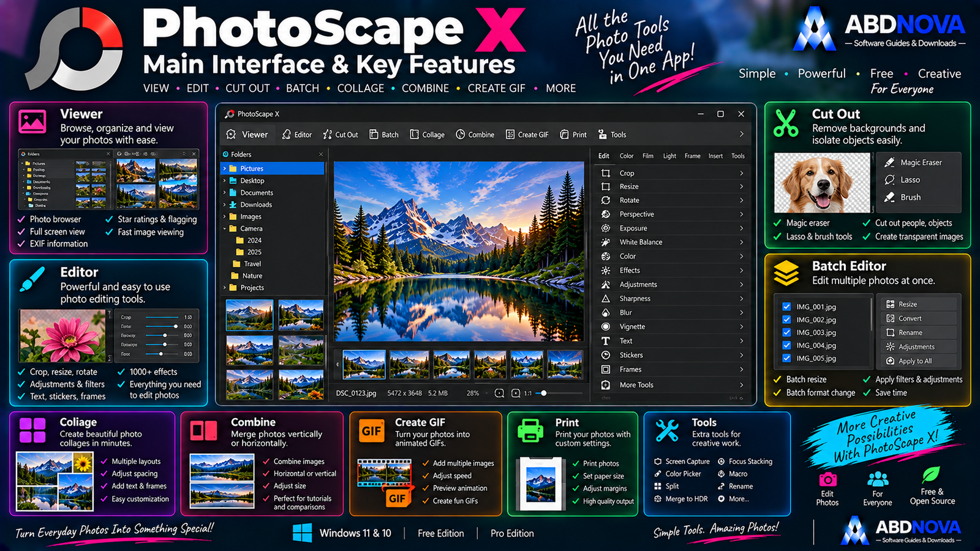Expand the Desktop folder arrow
980x551 pixels.
pyautogui.click(x=225, y=181)
